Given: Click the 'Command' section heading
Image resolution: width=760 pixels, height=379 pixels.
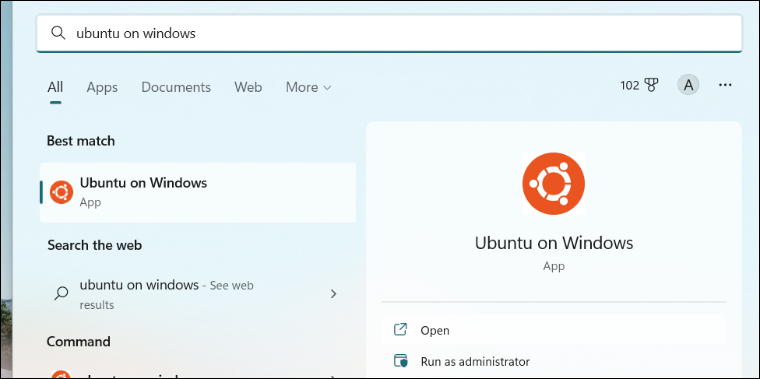Looking at the screenshot, I should coord(79,341).
